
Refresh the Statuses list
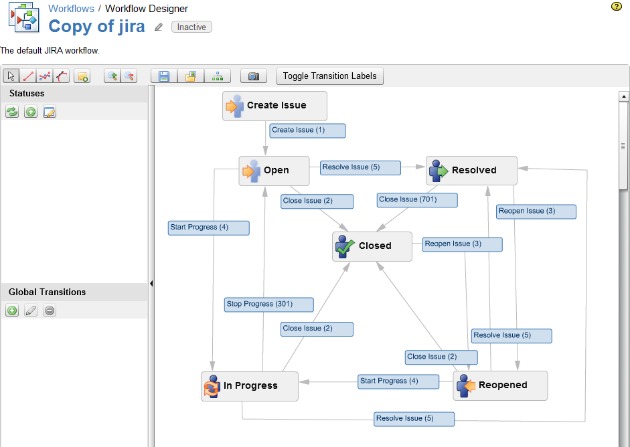(x=12, y=112)
